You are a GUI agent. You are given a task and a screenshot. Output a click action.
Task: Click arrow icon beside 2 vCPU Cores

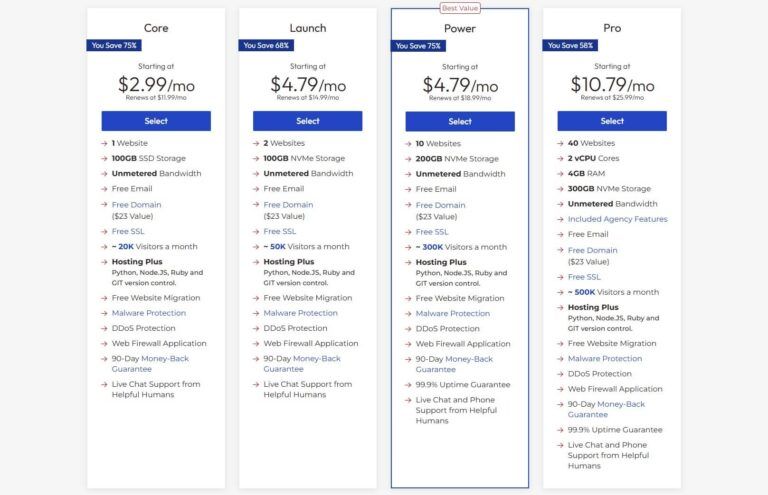point(560,158)
